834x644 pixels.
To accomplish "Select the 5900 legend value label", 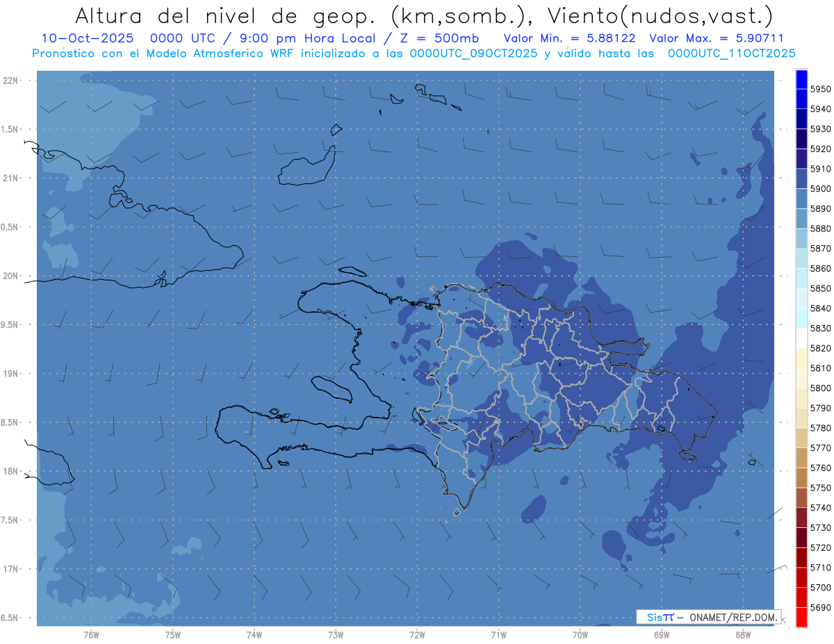I will coord(820,188).
